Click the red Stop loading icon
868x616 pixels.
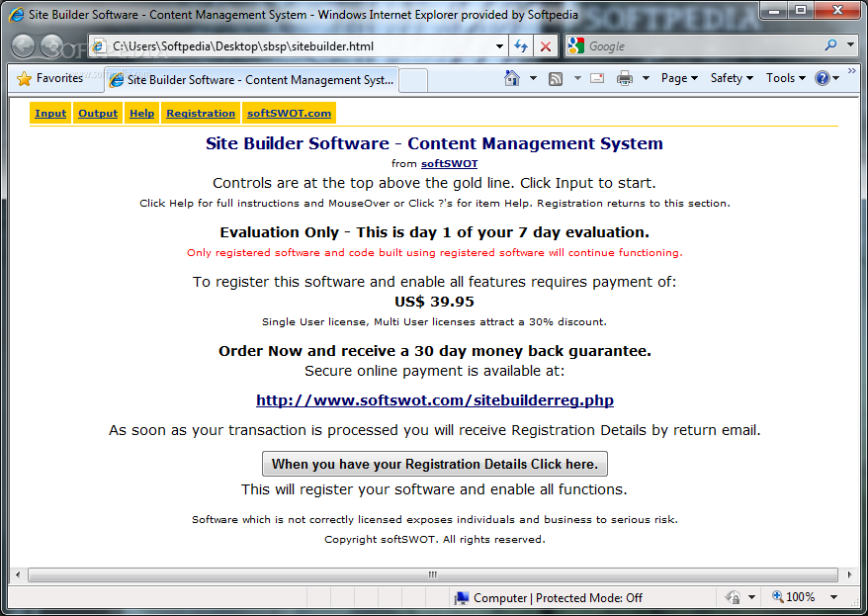pos(546,46)
